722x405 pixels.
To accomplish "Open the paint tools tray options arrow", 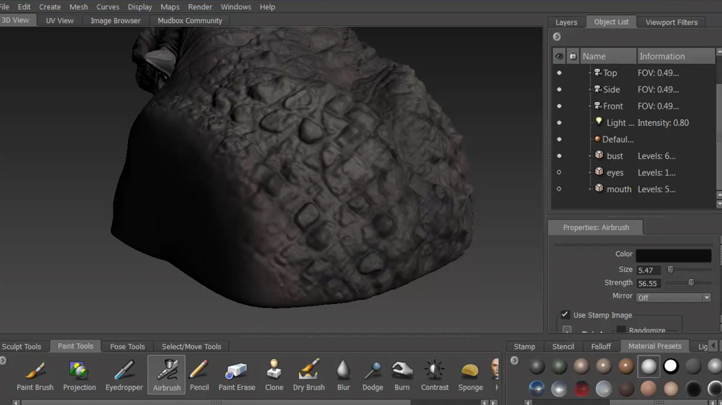I will pos(3,360).
